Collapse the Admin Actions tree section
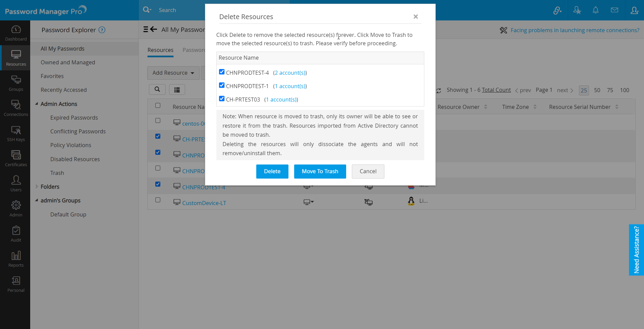 [37, 104]
